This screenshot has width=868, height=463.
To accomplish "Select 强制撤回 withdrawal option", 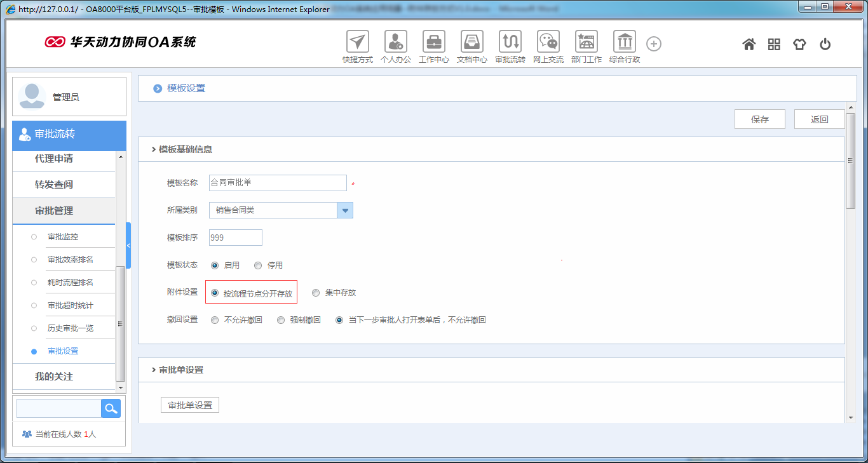I will tap(280, 319).
